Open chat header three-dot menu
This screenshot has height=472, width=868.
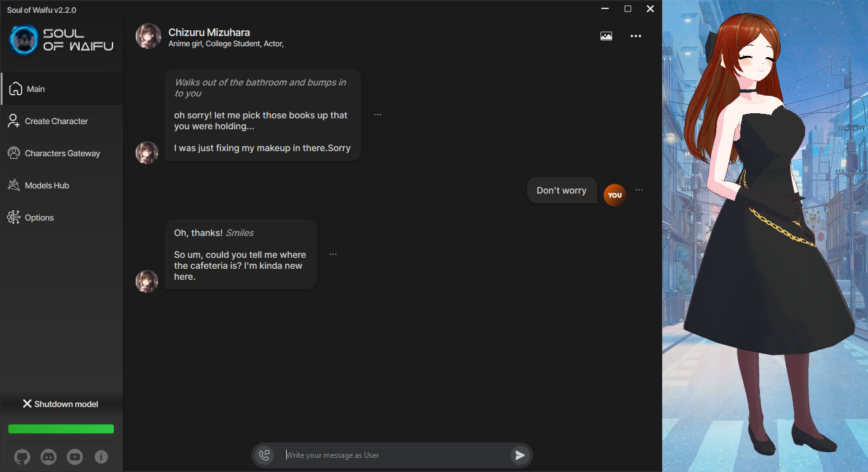point(636,36)
